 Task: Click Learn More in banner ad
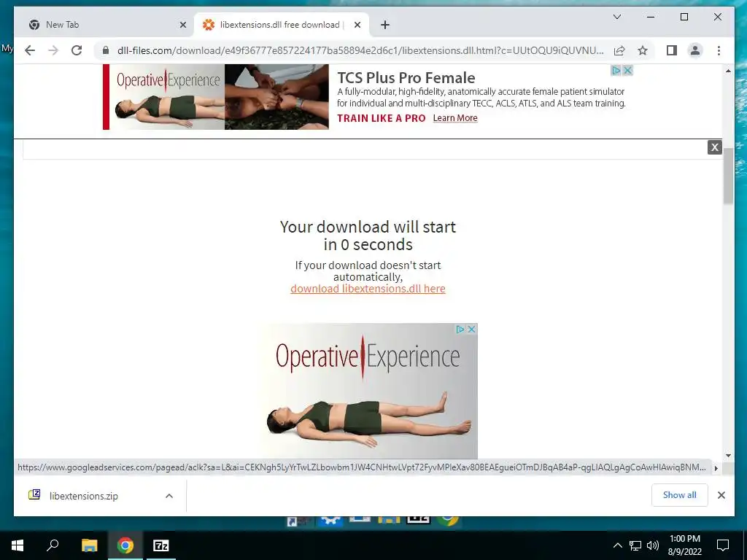[x=455, y=118]
